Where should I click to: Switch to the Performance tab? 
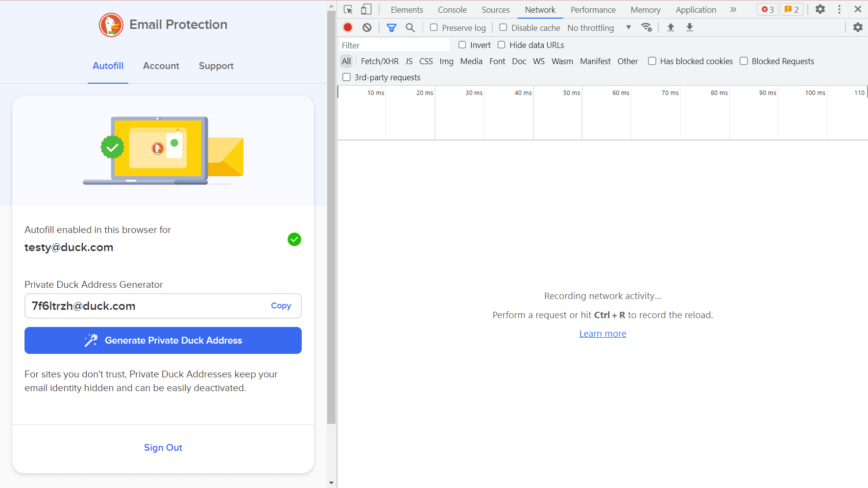click(593, 10)
